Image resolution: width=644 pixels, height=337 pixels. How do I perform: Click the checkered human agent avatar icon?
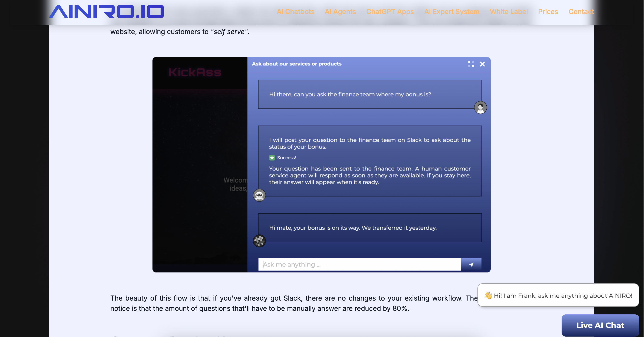(259, 241)
